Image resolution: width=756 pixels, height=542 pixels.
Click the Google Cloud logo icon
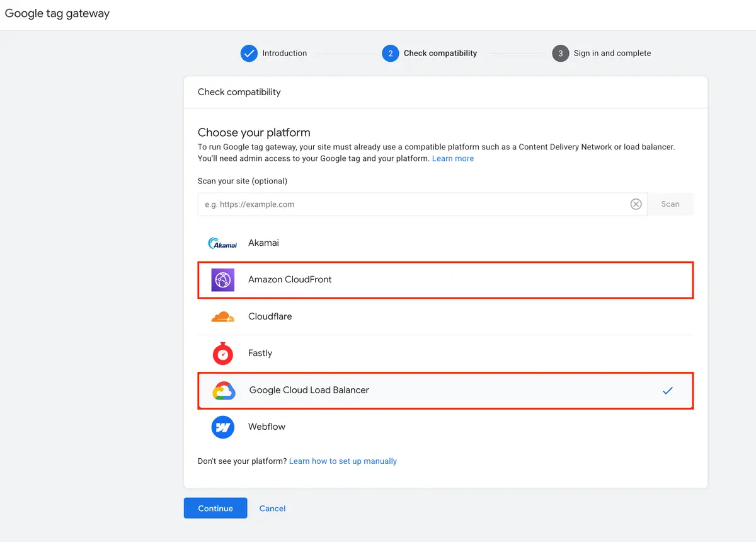tap(224, 391)
